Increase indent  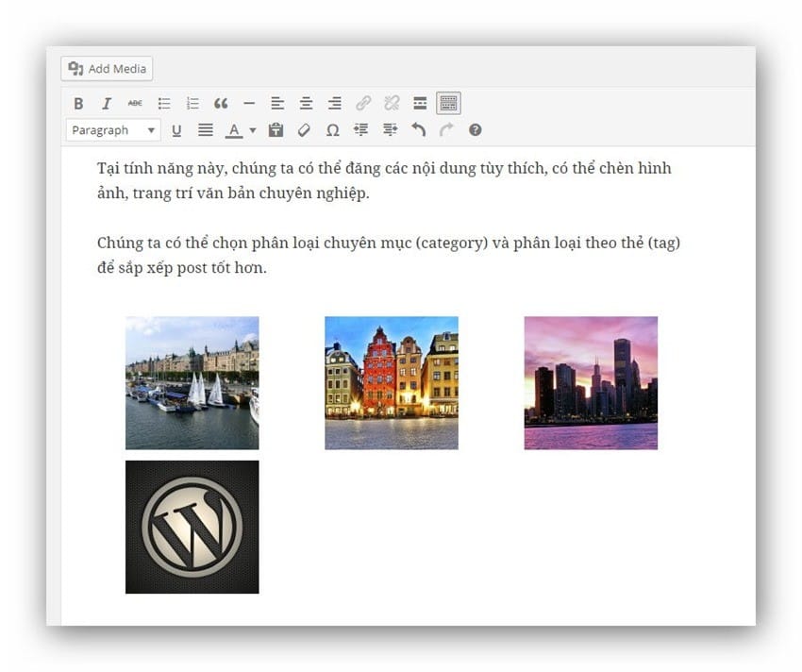(390, 130)
